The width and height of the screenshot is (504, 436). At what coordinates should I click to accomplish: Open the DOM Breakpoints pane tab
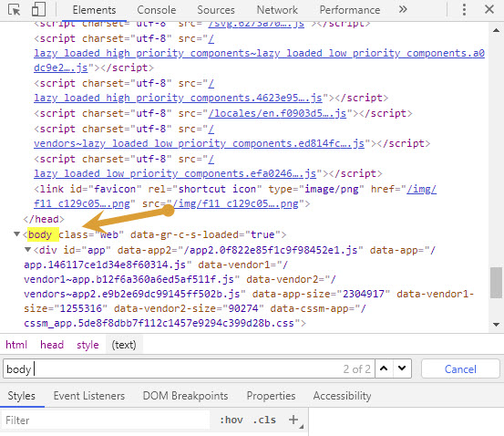click(185, 396)
